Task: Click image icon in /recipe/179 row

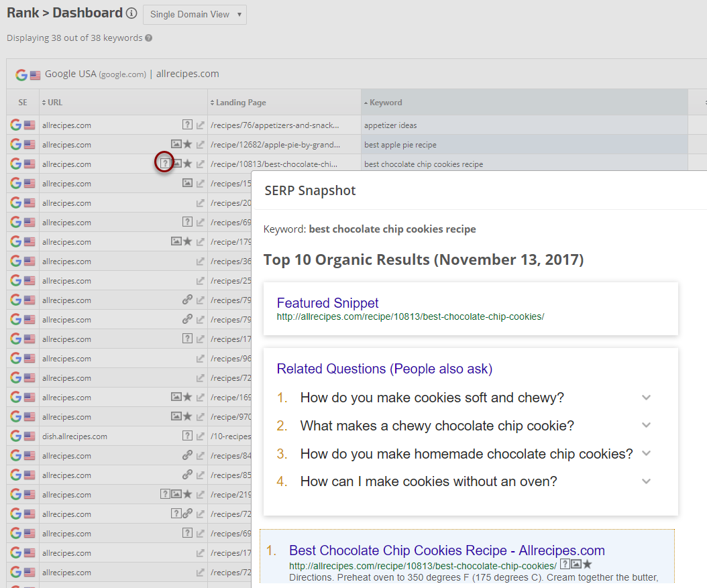Action: coord(176,241)
